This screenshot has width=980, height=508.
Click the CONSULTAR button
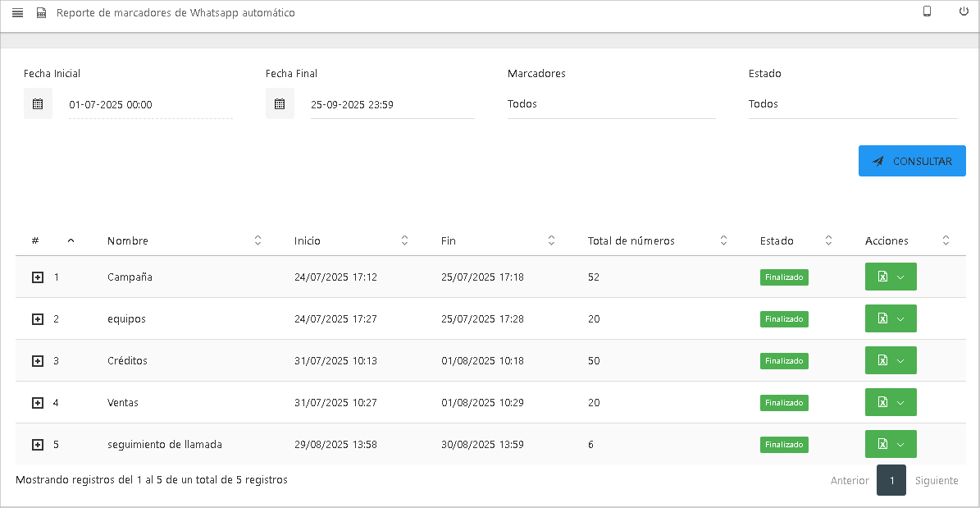click(x=912, y=162)
